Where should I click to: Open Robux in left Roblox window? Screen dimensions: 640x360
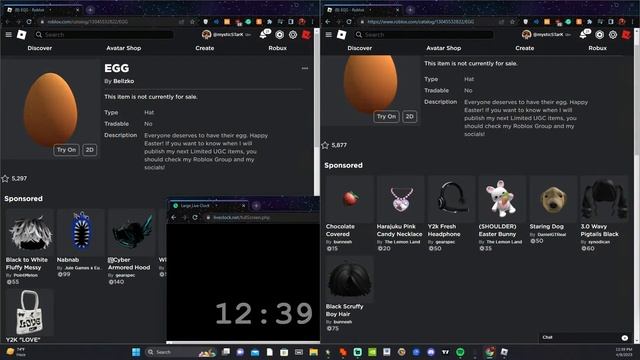(x=278, y=48)
